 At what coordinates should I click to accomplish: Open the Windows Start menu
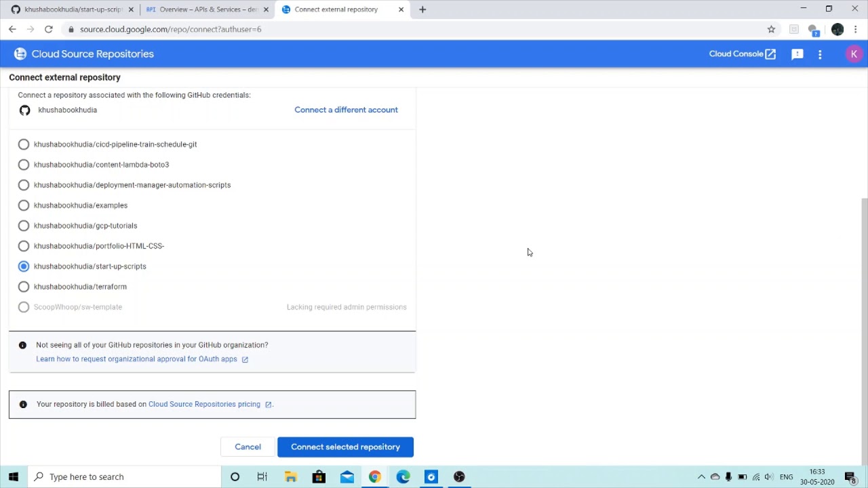click(14, 476)
